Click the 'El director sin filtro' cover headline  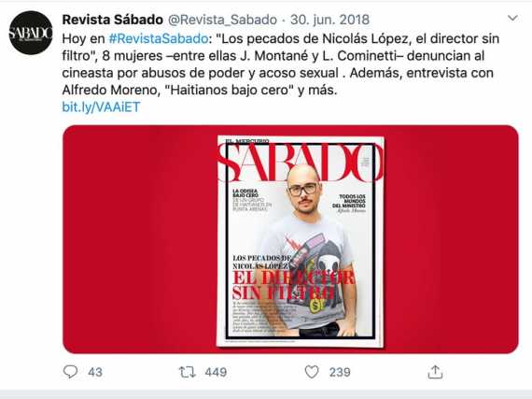click(293, 286)
